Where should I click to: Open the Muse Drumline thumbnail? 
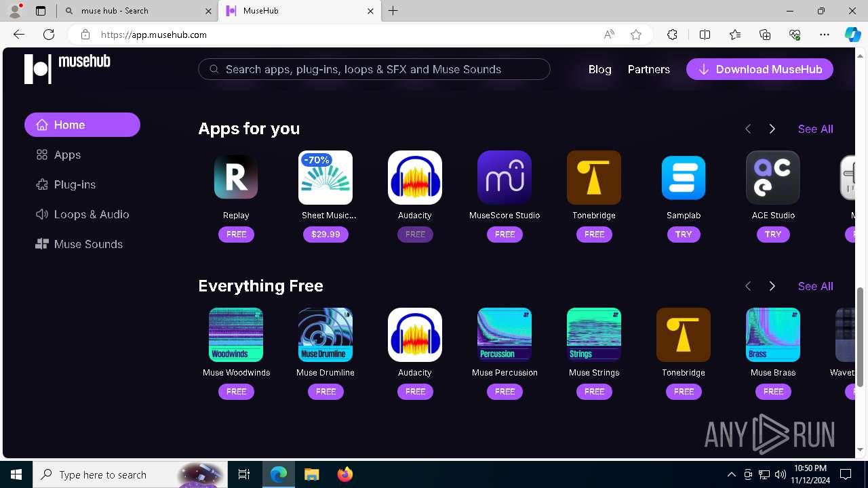click(325, 335)
